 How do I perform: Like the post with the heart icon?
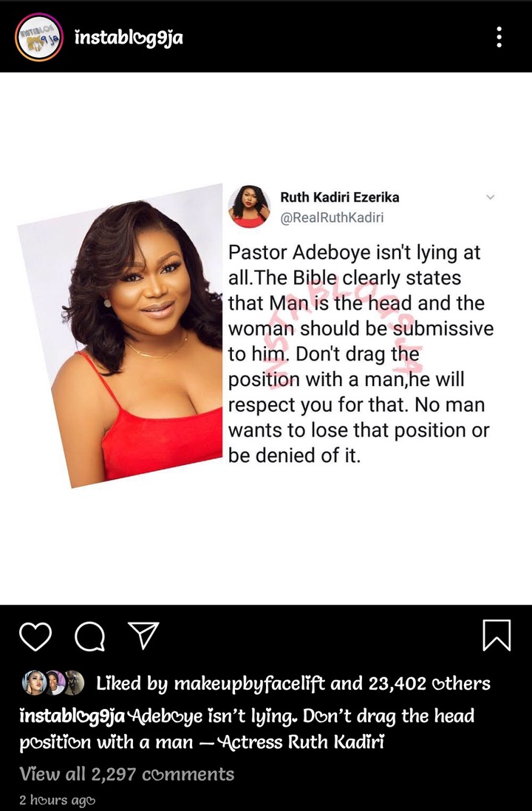35,637
